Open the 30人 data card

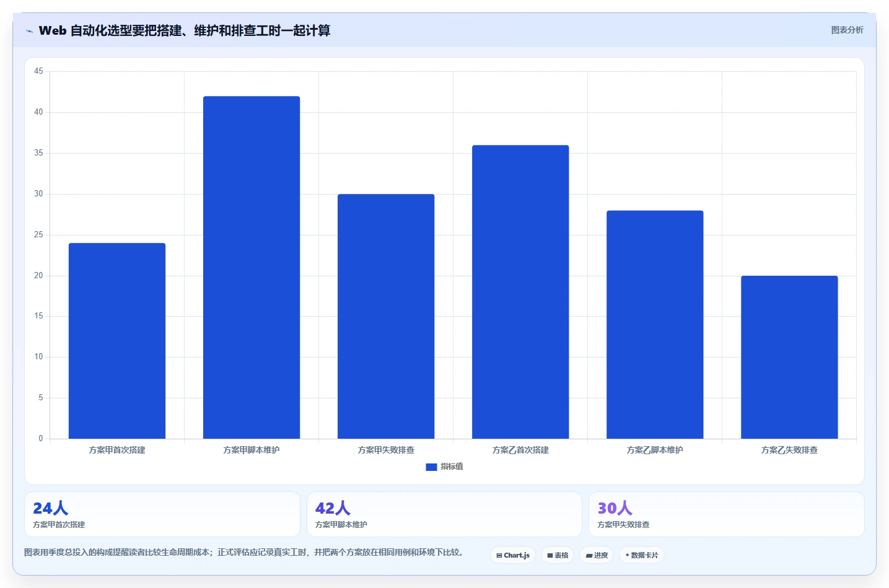(x=727, y=514)
